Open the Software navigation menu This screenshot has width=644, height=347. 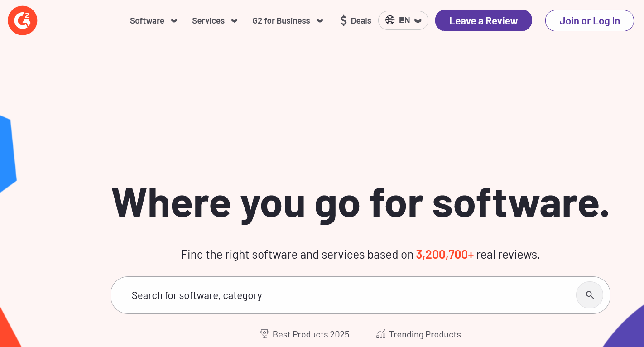[x=147, y=21]
